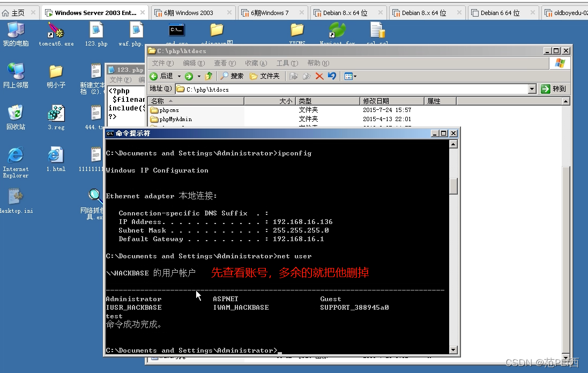The image size is (588, 373).
Task: Go back with the 后退 button in Explorer
Action: click(x=161, y=76)
